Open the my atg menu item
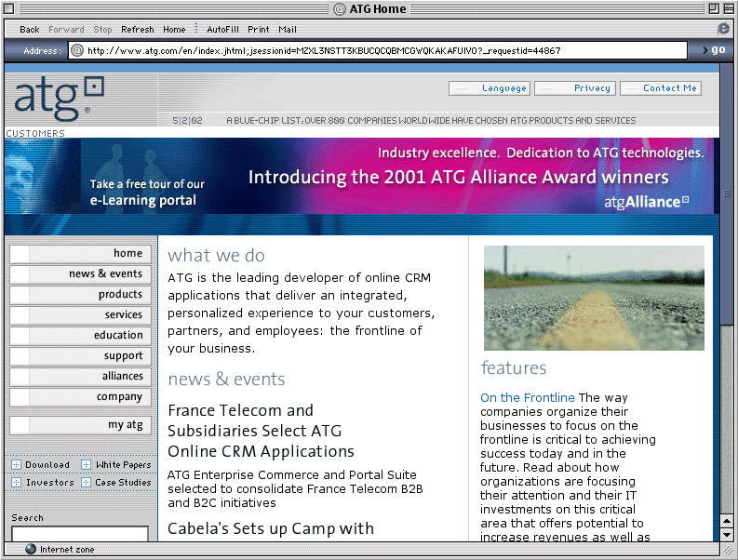738x560 pixels. click(80, 425)
